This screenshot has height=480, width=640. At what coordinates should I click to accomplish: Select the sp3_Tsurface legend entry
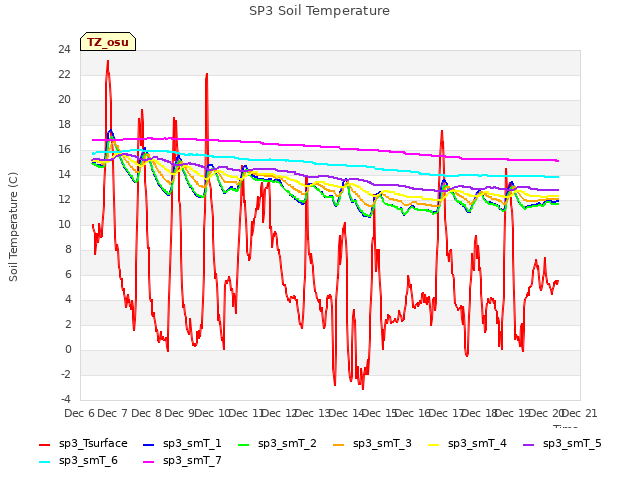coord(83,443)
